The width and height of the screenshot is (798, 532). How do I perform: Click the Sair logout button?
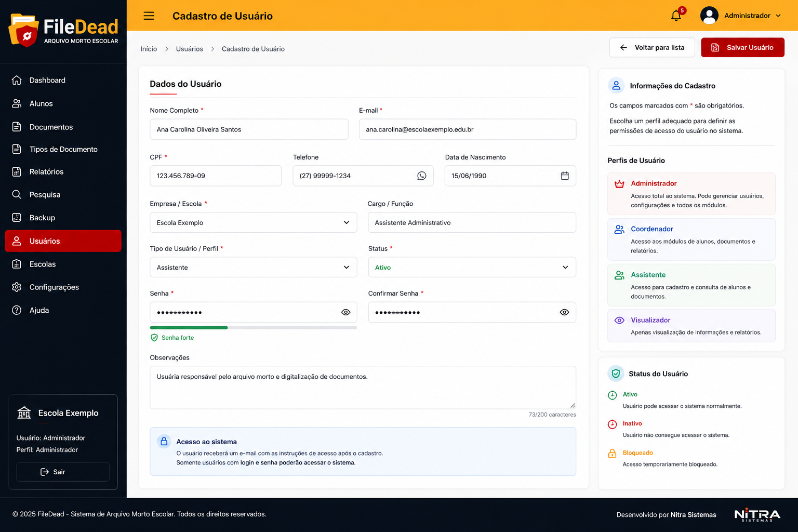click(x=63, y=472)
